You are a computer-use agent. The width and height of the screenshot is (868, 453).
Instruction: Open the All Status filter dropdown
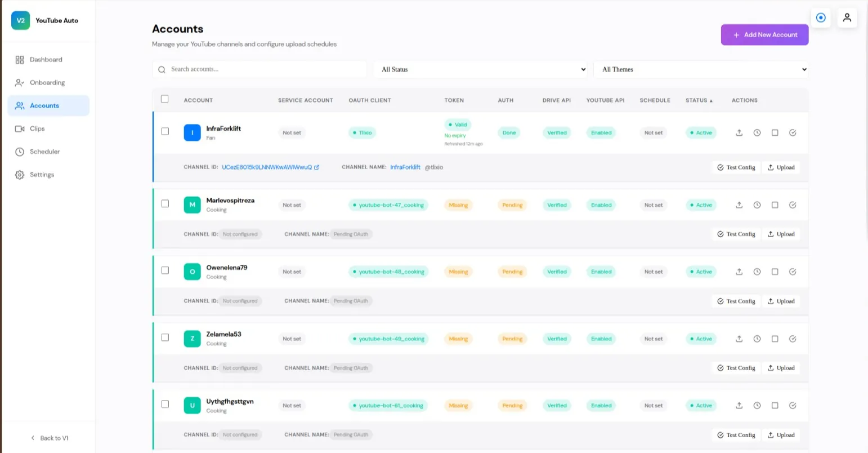point(481,69)
